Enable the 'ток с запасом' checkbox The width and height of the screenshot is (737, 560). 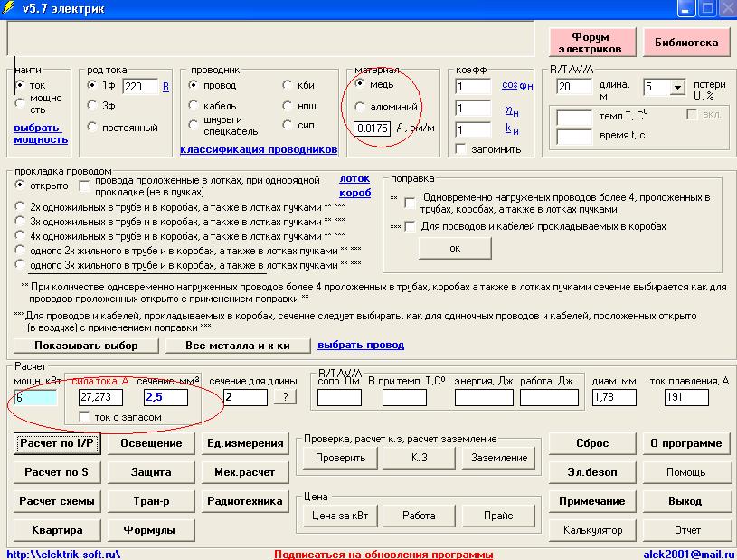tap(85, 417)
